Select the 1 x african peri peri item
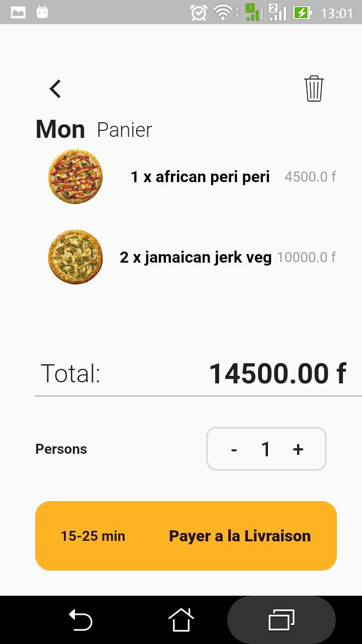This screenshot has height=644, width=362. pyautogui.click(x=200, y=177)
